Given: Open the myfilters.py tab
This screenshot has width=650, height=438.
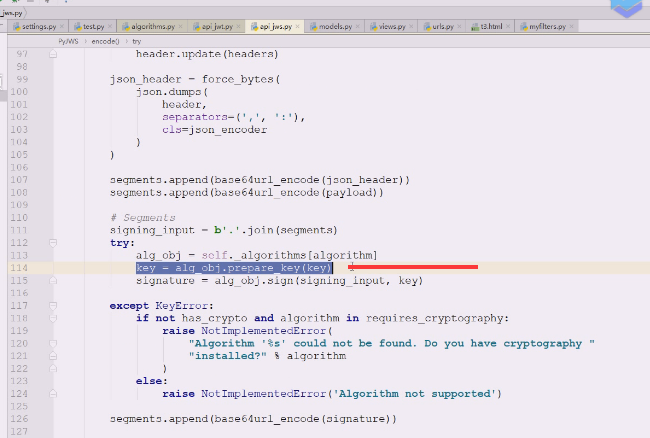Looking at the screenshot, I should [548, 27].
